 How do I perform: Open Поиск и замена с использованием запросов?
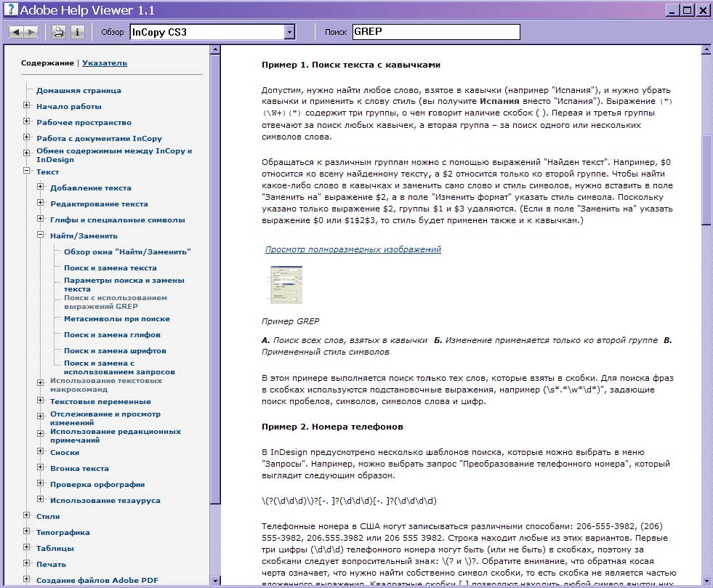[119, 368]
